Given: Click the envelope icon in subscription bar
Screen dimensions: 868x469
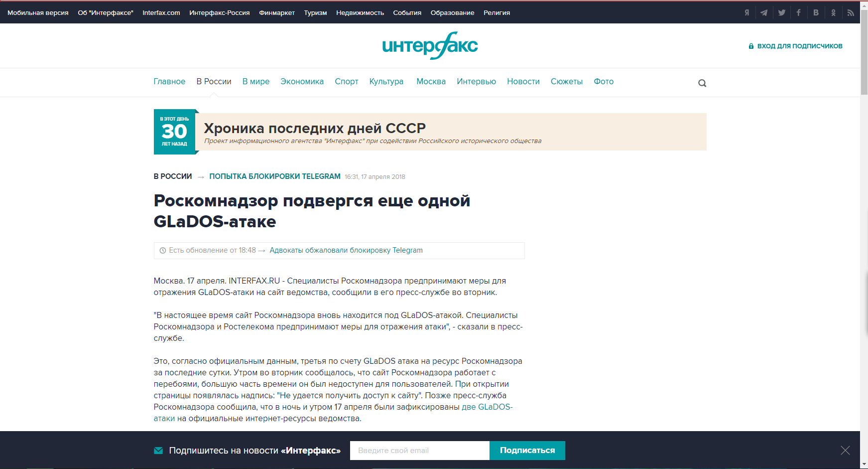Looking at the screenshot, I should tap(158, 451).
